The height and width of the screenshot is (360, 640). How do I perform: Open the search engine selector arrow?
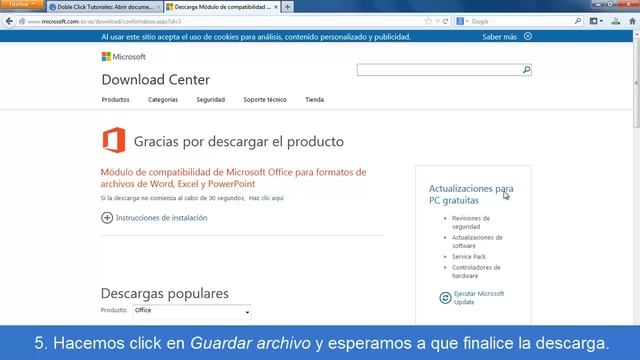click(467, 21)
